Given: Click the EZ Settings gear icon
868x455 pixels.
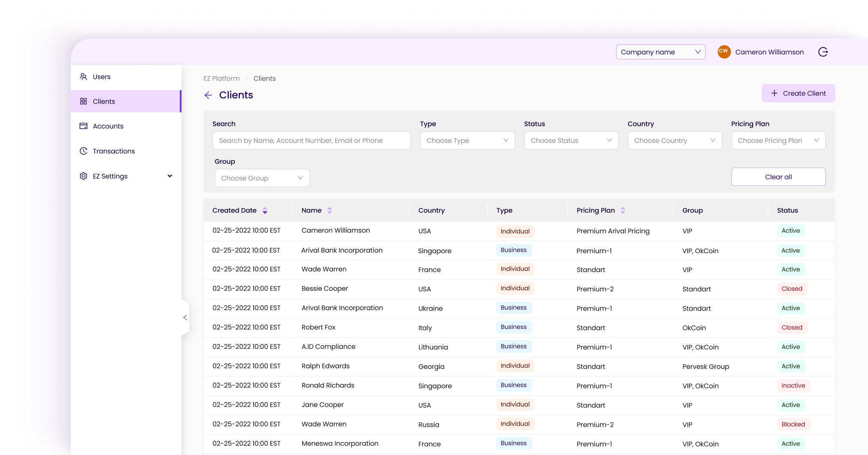Looking at the screenshot, I should click(x=84, y=176).
